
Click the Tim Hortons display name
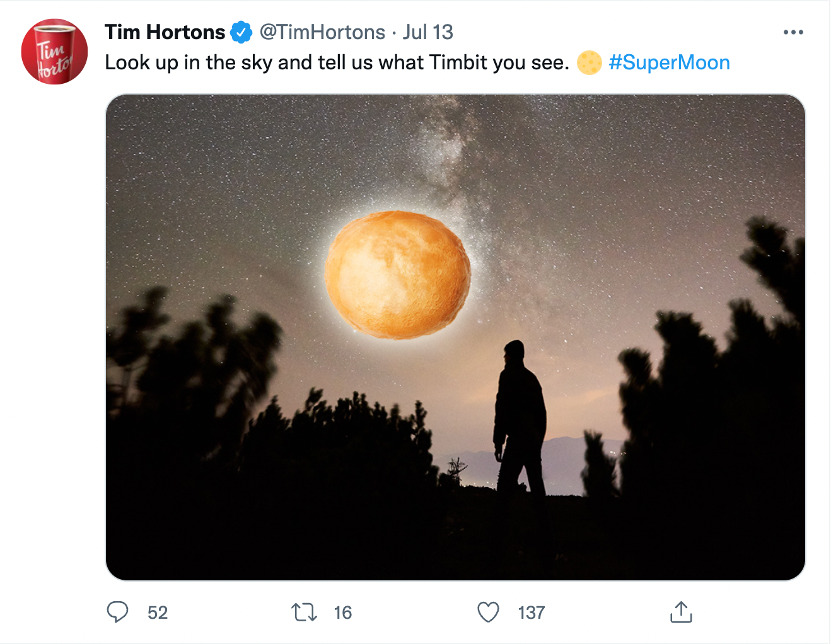point(165,32)
